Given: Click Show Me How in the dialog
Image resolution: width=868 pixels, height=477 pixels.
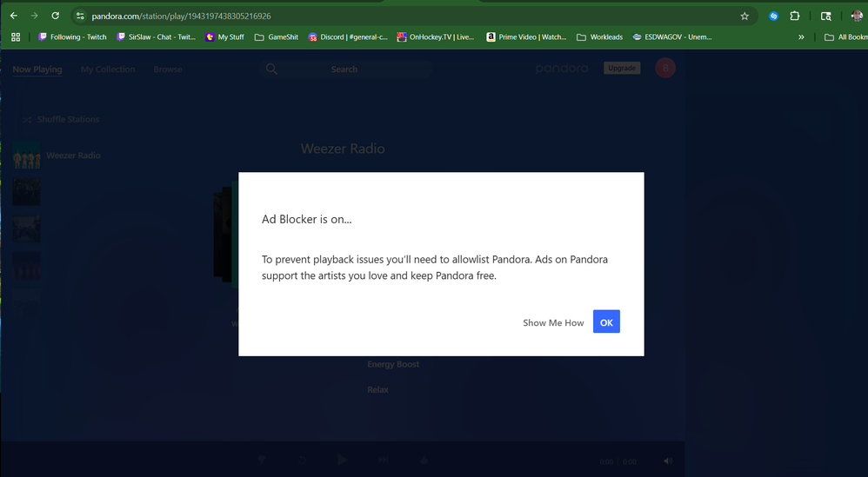Looking at the screenshot, I should [x=553, y=323].
